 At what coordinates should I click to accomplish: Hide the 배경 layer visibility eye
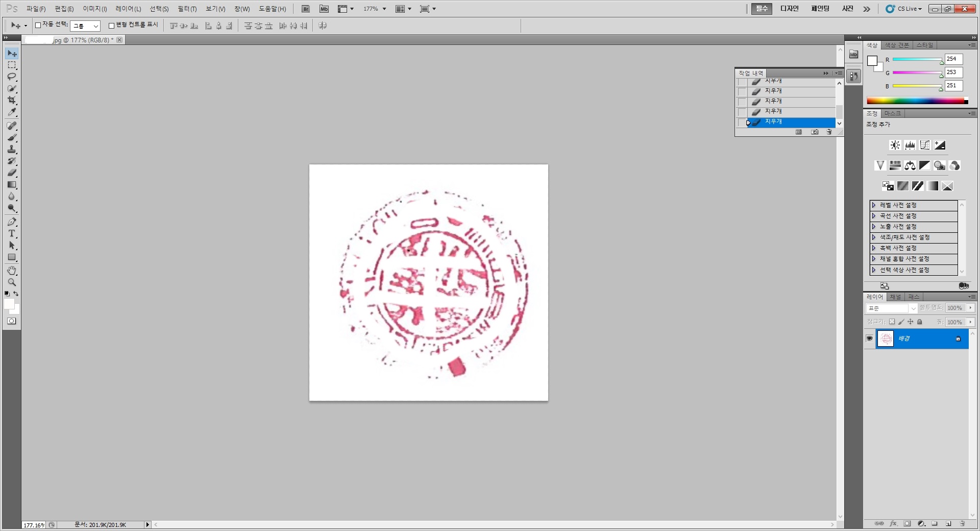[x=869, y=339]
